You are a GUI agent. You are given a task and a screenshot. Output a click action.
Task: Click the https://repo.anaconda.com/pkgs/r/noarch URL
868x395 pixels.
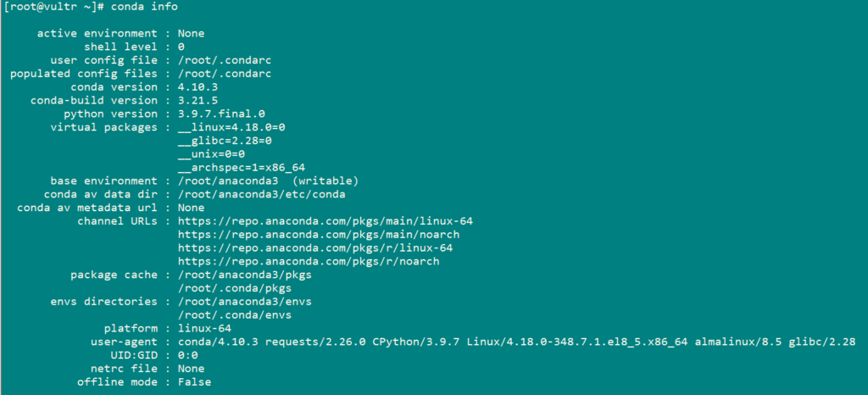[x=309, y=261]
